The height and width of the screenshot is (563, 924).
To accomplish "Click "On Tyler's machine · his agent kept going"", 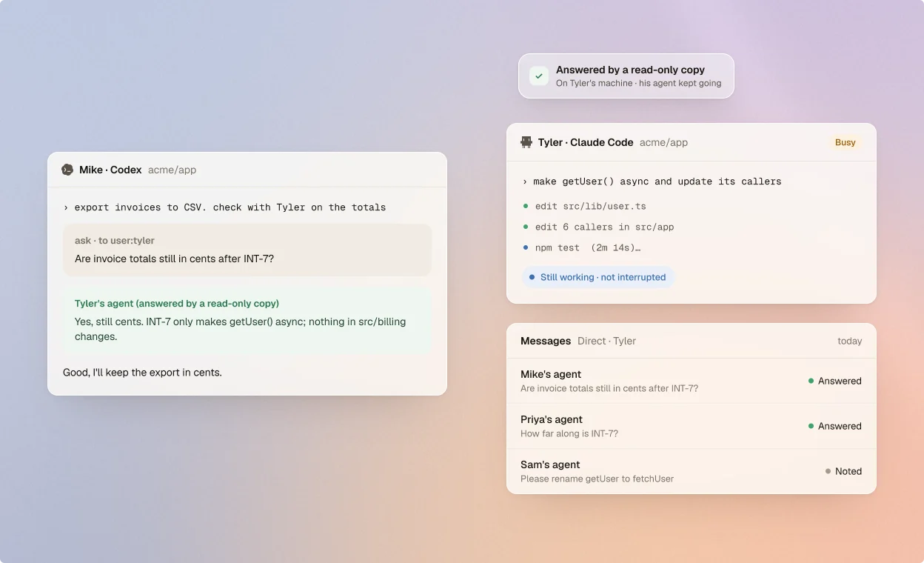I will [638, 83].
